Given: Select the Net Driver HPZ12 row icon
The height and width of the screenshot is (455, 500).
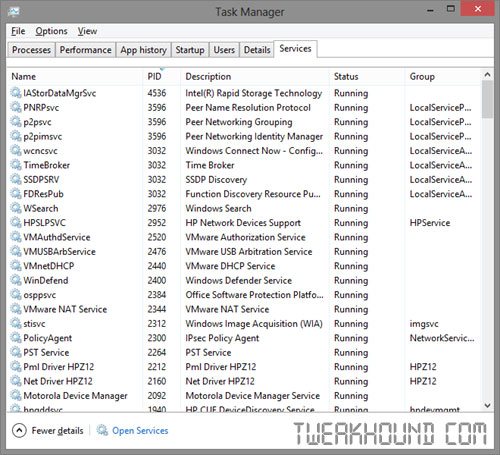Looking at the screenshot, I should pos(16,381).
